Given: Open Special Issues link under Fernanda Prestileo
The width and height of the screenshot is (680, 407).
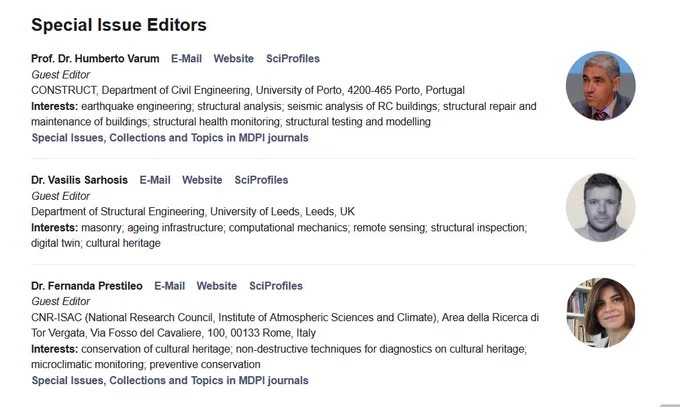Looking at the screenshot, I should [170, 381].
